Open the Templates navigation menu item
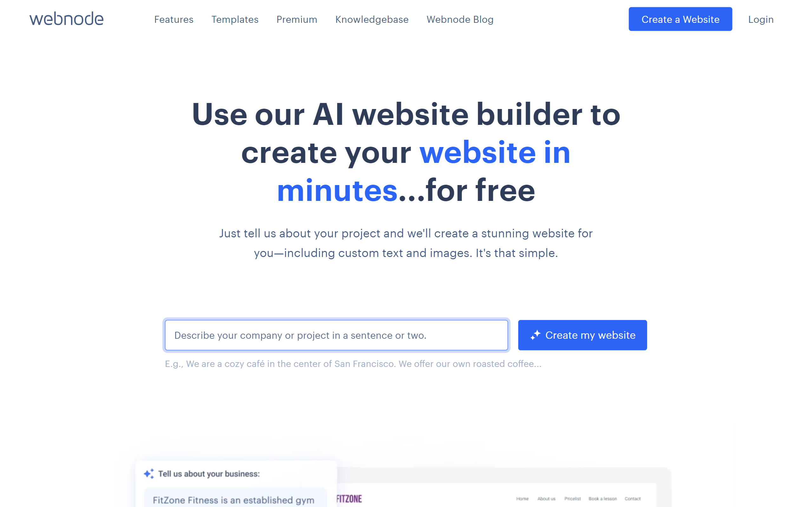Viewport: 812px width, 507px height. 234,19
